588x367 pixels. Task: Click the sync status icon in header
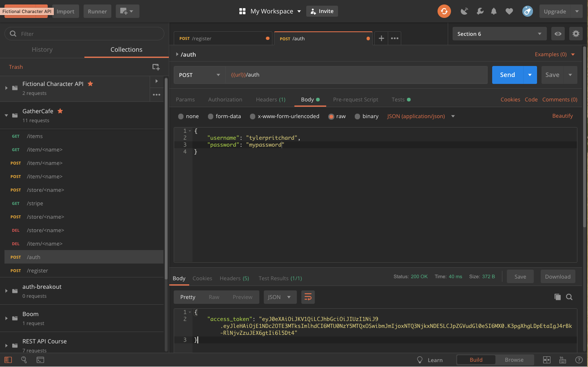[x=444, y=11]
